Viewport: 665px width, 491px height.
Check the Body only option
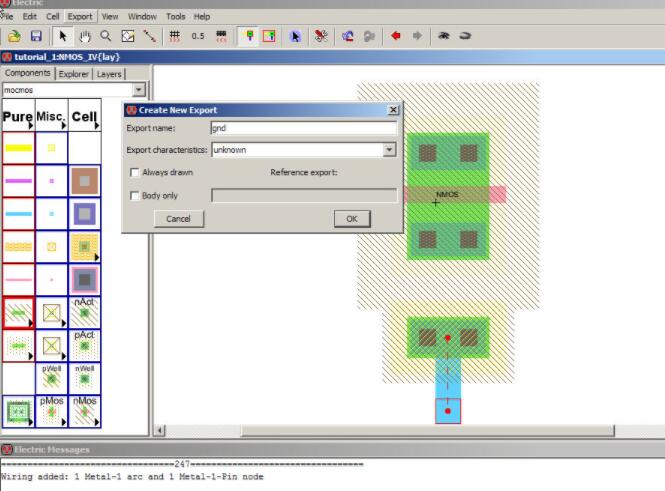pyautogui.click(x=135, y=196)
